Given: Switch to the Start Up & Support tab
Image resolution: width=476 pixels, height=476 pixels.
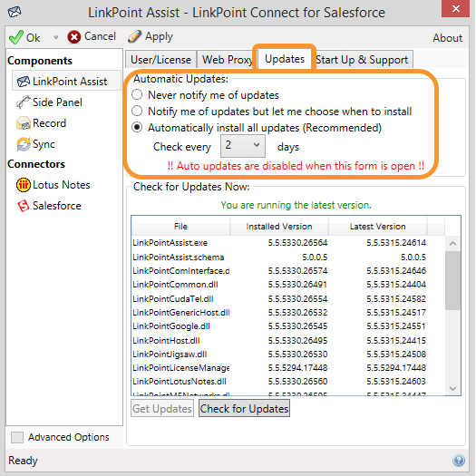Looking at the screenshot, I should click(x=362, y=60).
